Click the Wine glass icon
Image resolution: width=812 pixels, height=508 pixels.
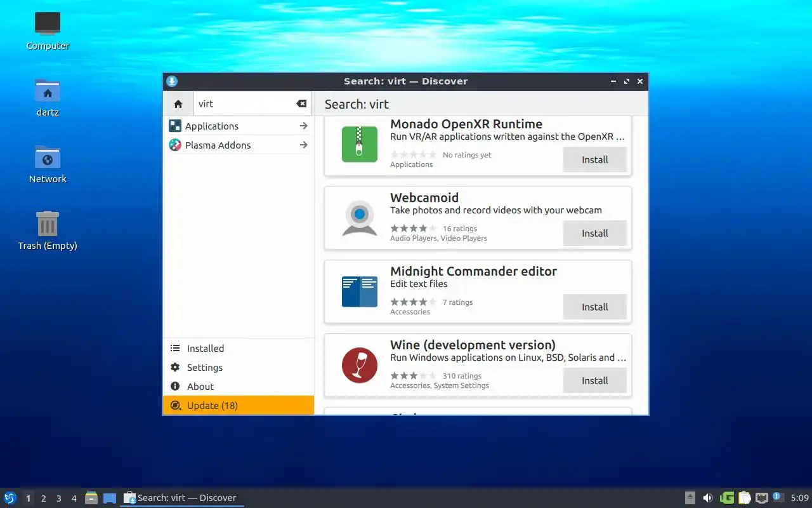tap(360, 365)
